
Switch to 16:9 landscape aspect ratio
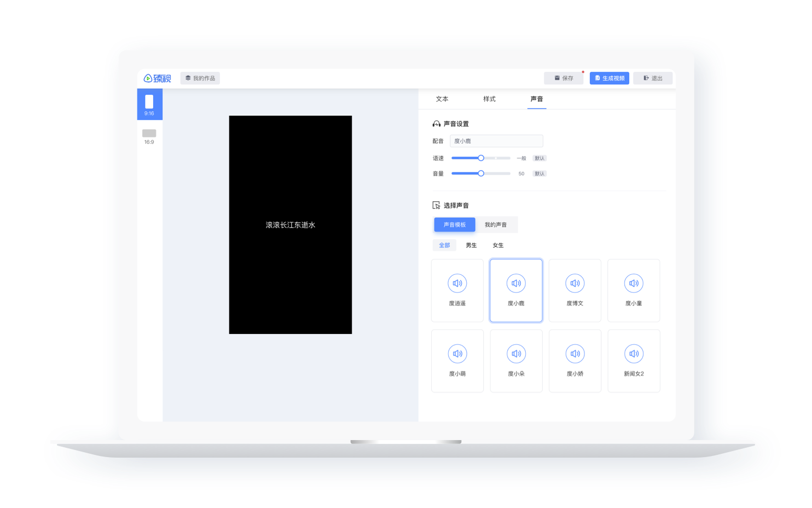[x=149, y=136]
